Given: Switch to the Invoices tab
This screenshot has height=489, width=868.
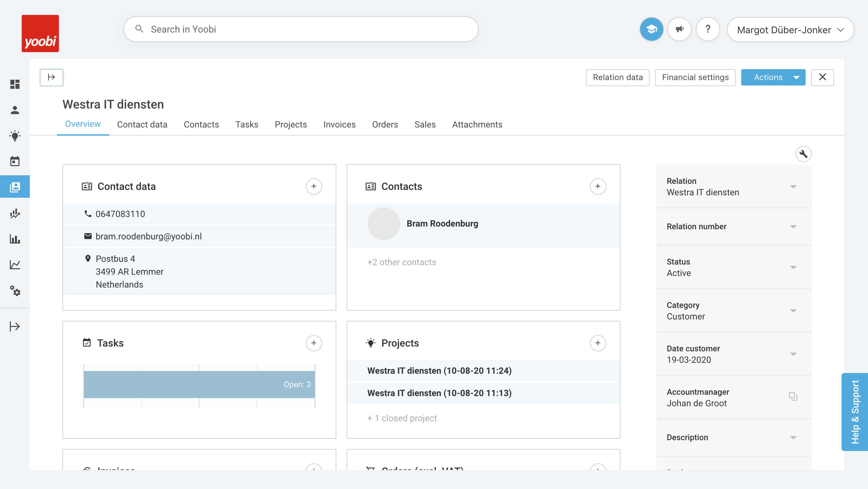Looking at the screenshot, I should pos(339,124).
